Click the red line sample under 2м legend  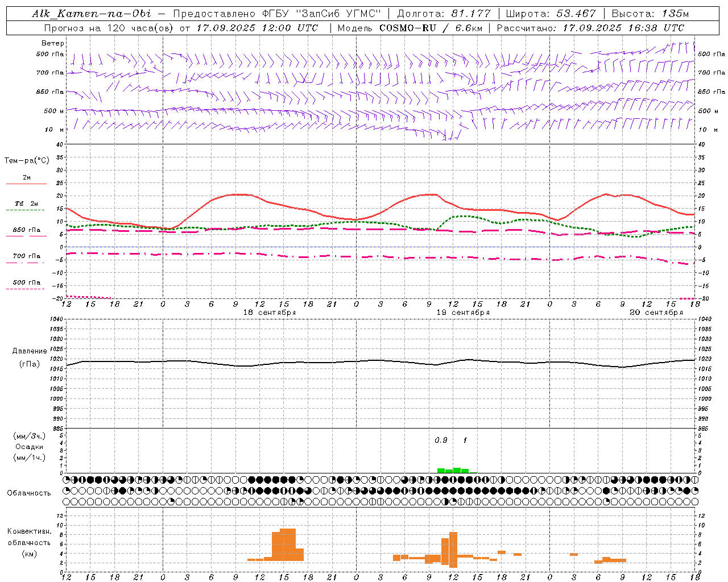27,184
